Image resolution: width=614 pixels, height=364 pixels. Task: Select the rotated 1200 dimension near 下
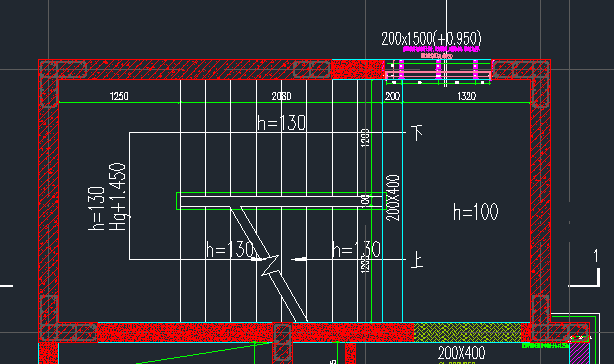point(365,138)
